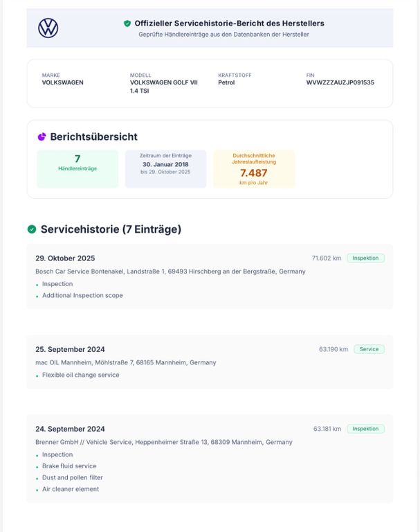Click the green checkmark beside Servicehistorie
420x532 pixels.
[x=32, y=229]
